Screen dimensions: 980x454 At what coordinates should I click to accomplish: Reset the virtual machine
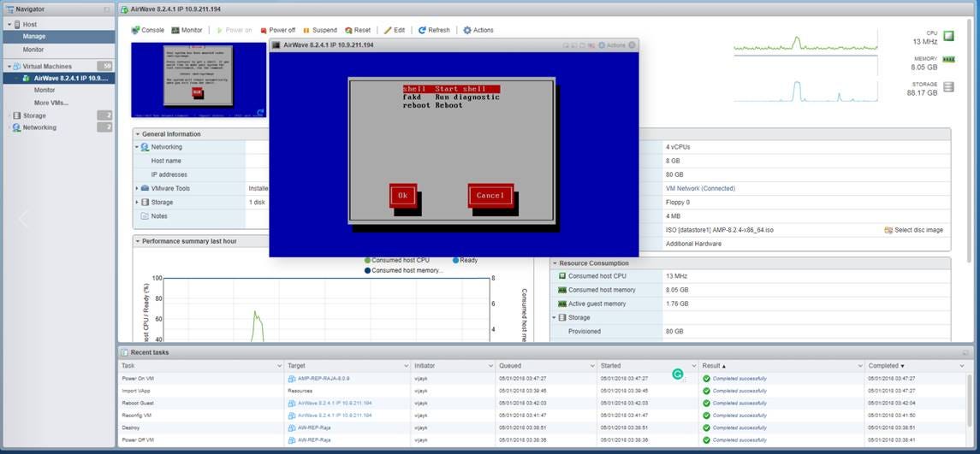pyautogui.click(x=358, y=30)
